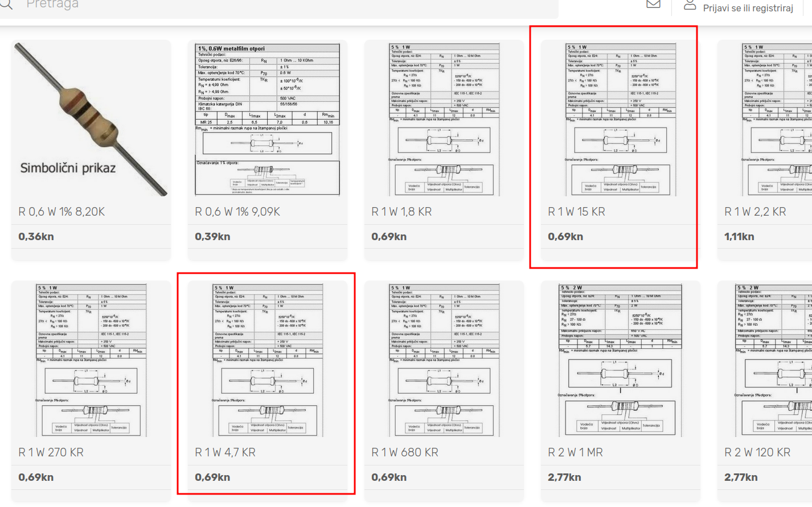Screen dimensions: 812x507
Task: Click the search magnifier icon
Action: [6, 5]
